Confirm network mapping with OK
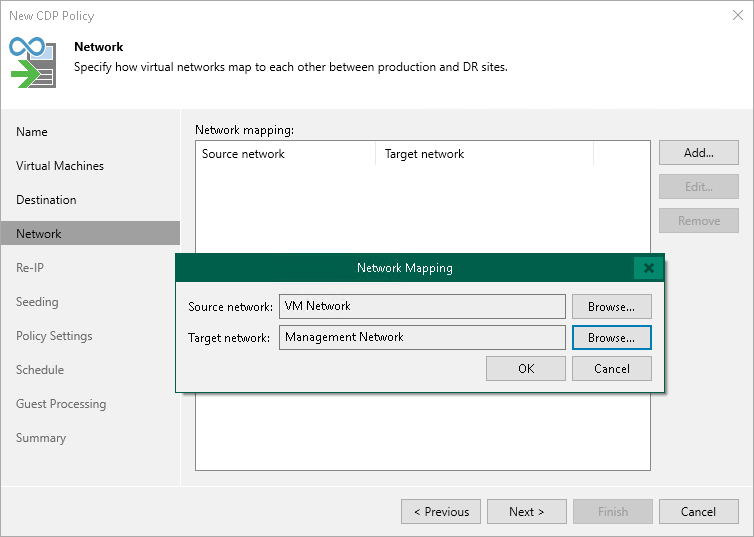Viewport: 754px width, 537px height. click(526, 369)
